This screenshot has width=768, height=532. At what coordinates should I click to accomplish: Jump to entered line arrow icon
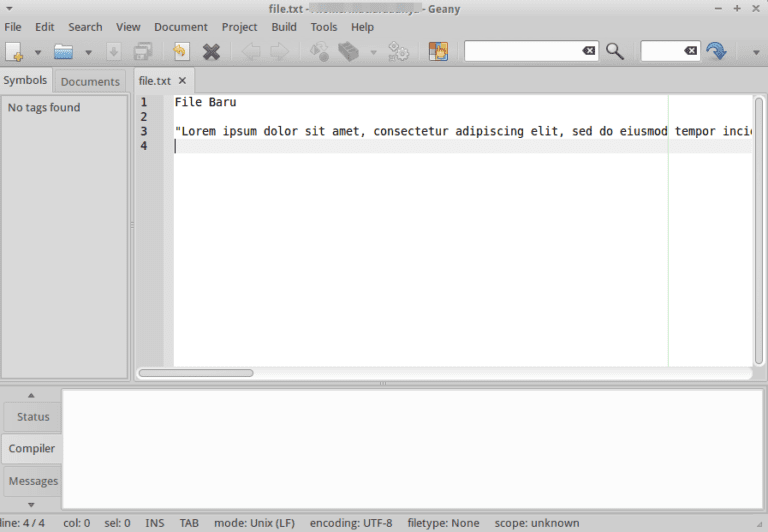pos(717,51)
